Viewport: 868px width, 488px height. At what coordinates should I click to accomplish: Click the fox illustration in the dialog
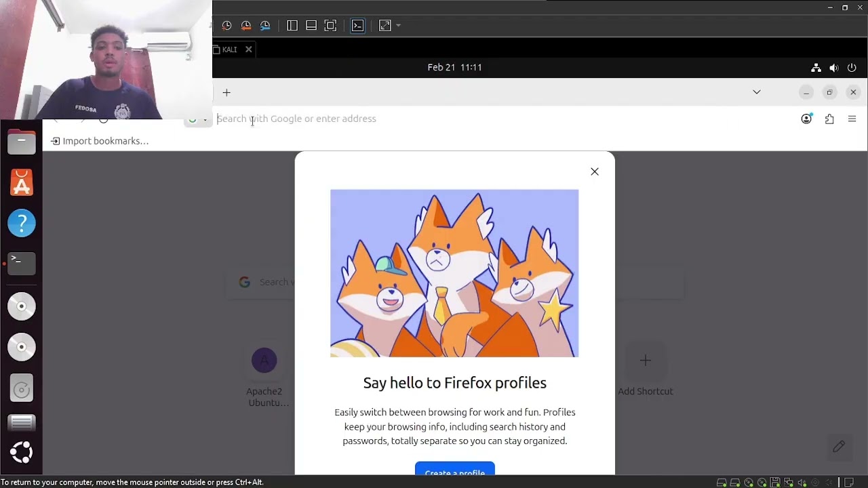pyautogui.click(x=454, y=273)
